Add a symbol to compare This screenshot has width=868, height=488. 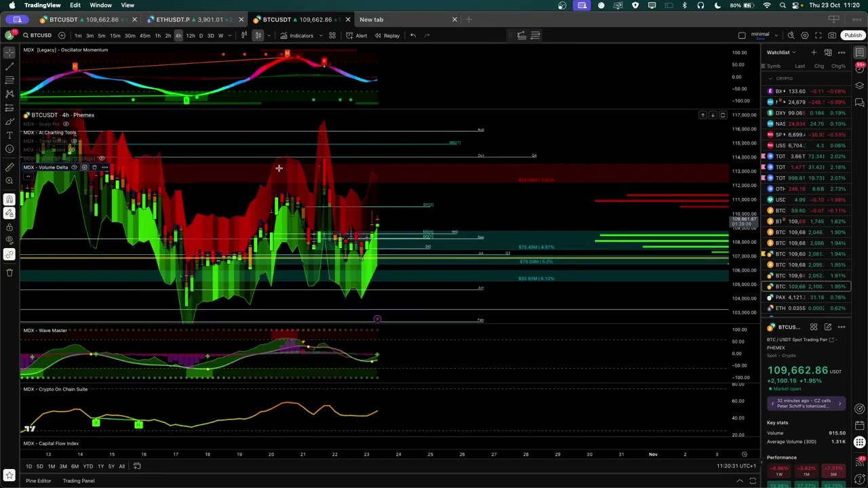click(x=62, y=35)
